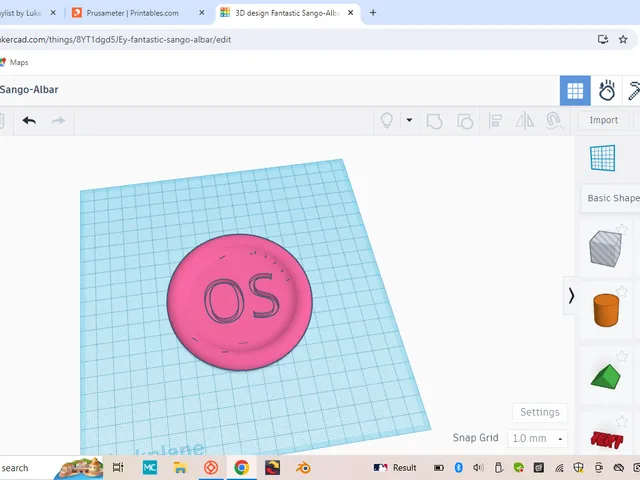Image resolution: width=640 pixels, height=480 pixels.
Task: Open the Blocks pickaxe icon
Action: [x=633, y=91]
